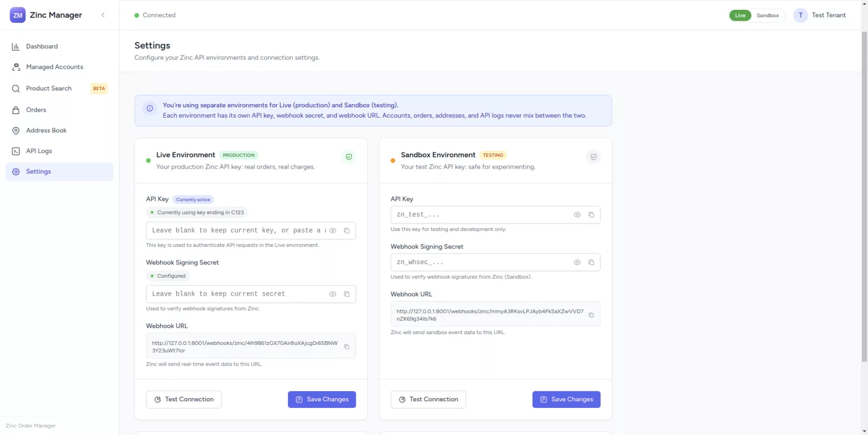Image resolution: width=868 pixels, height=435 pixels.
Task: Open the Dashboard page
Action: pos(59,47)
